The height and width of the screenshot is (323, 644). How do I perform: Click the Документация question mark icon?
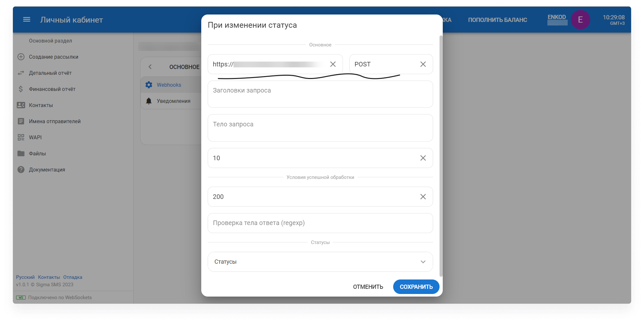pyautogui.click(x=21, y=170)
